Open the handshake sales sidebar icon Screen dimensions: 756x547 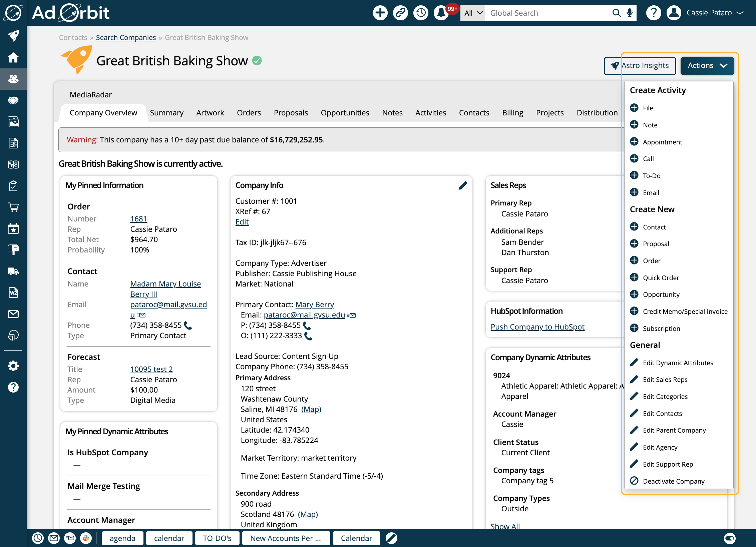tap(13, 100)
